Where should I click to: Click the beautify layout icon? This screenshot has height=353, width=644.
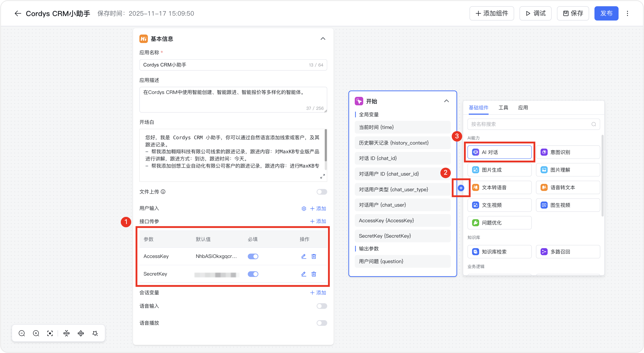pyautogui.click(x=95, y=333)
